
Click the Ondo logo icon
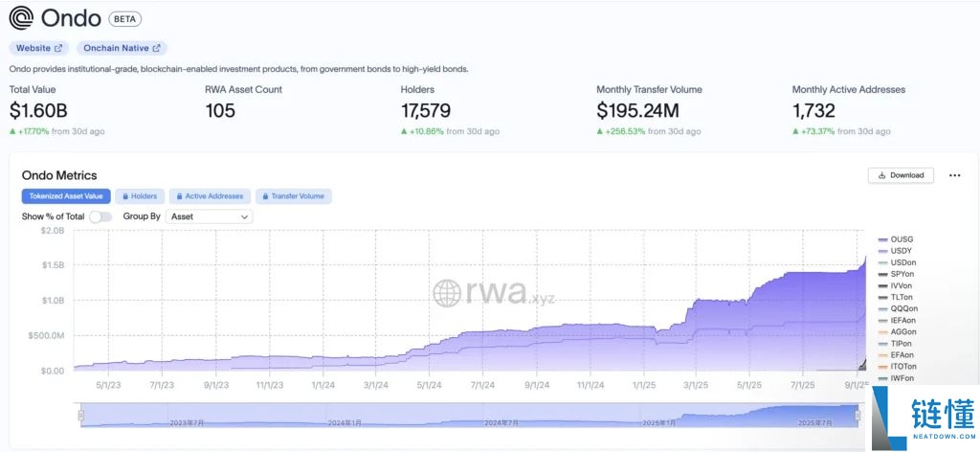(22, 18)
